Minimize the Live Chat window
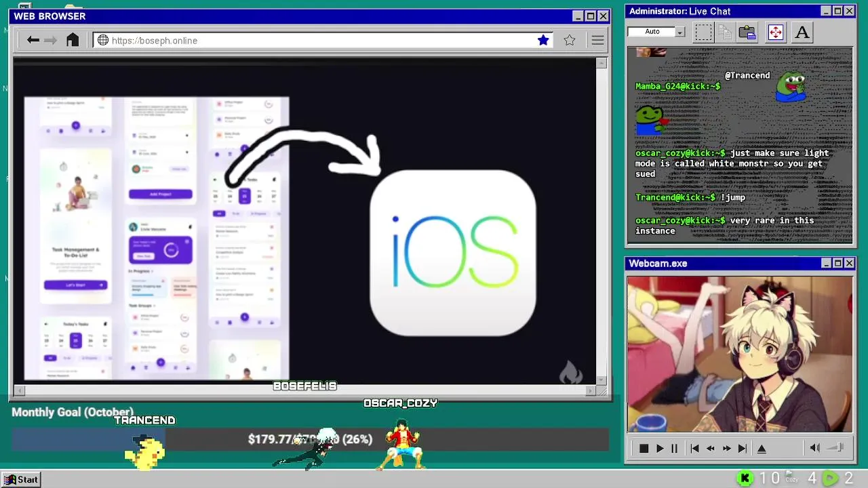This screenshot has width=868, height=488. 825,11
